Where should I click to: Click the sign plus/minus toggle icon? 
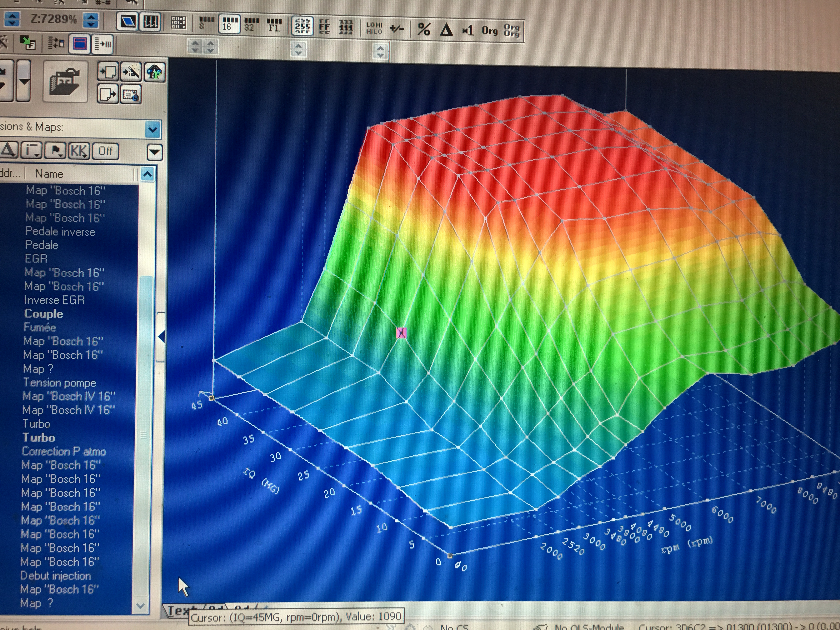(x=397, y=29)
